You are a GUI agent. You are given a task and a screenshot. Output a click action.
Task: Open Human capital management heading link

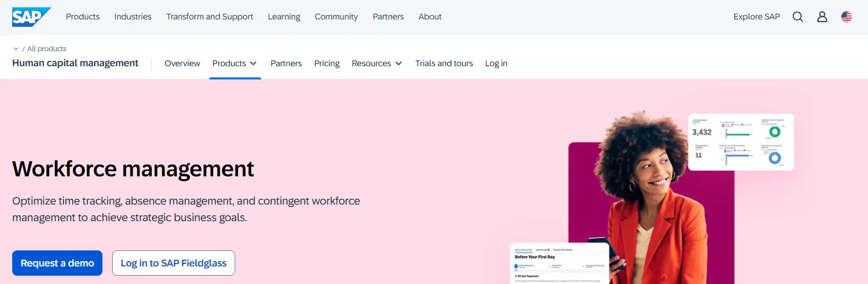click(75, 63)
